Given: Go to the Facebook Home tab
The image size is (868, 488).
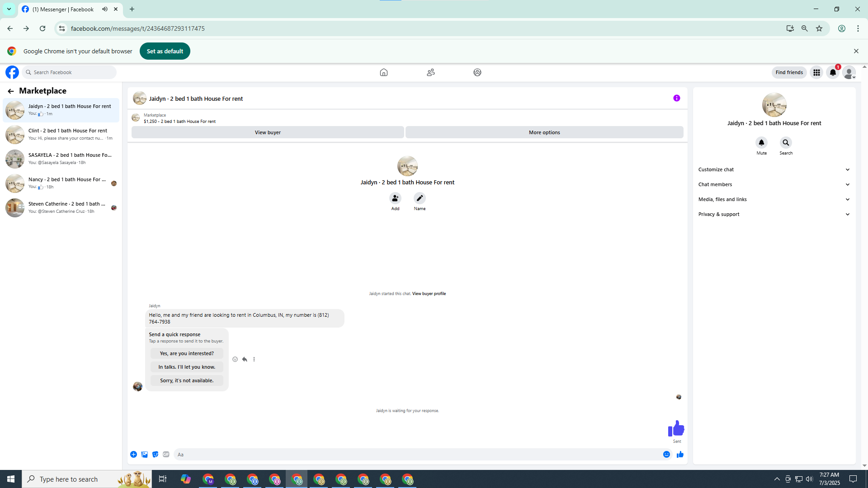Looking at the screenshot, I should [383, 72].
